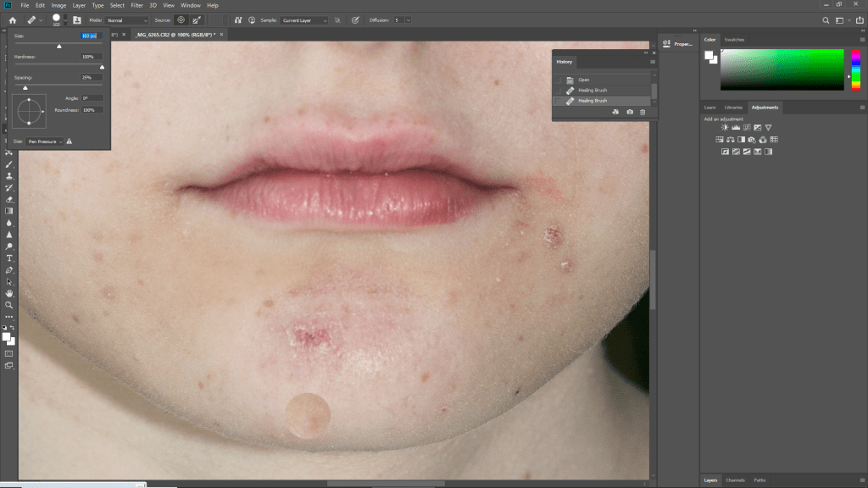This screenshot has width=868, height=488.
Task: Toggle Sampled source option for healing
Action: (181, 19)
